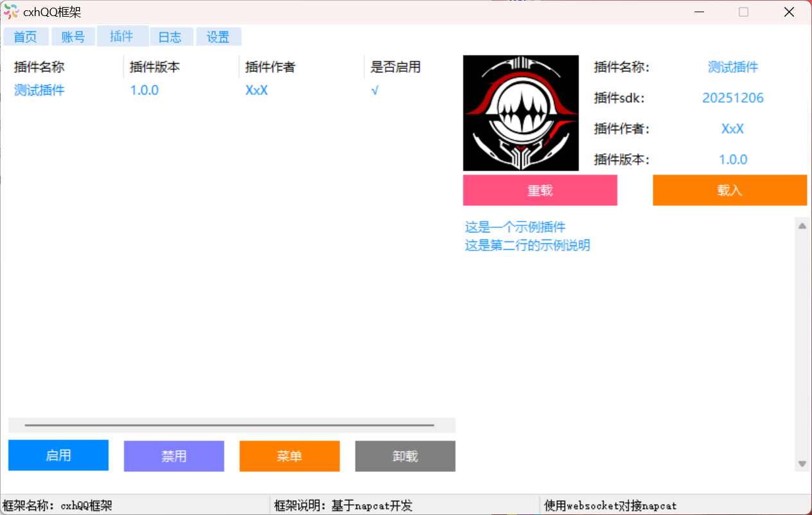
Task: Select the 测试插件 row in plugin list
Action: coord(40,91)
